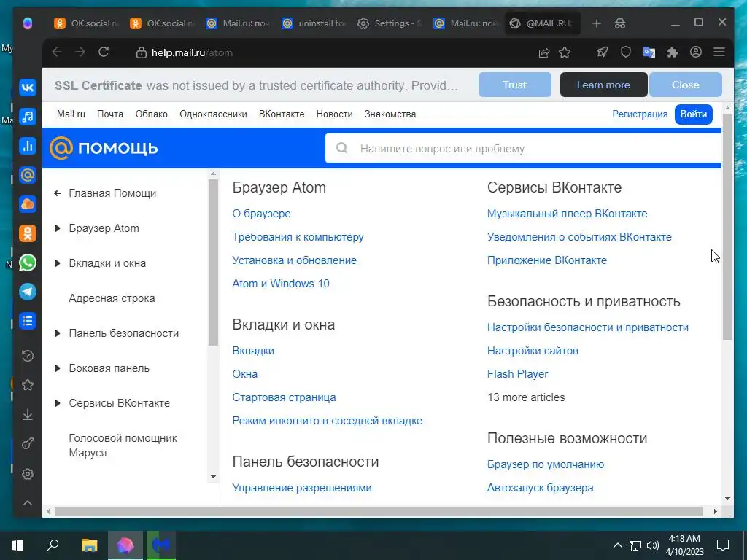Expand Панель безопасности in left tree
747x560 pixels.
pyautogui.click(x=57, y=333)
